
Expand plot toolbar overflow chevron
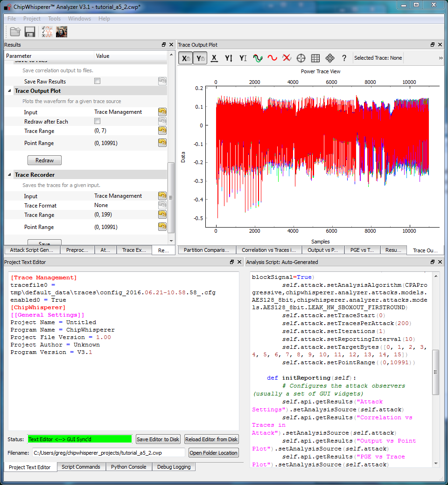point(441,58)
